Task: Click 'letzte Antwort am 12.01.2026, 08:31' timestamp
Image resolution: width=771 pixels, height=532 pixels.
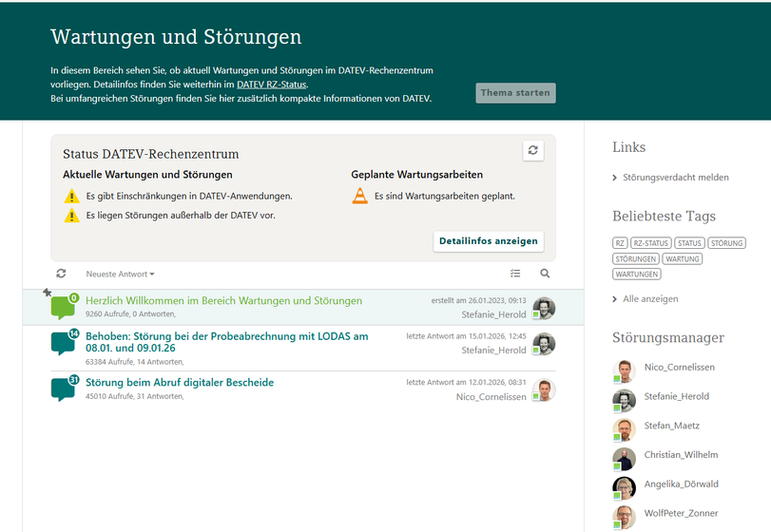Action: tap(466, 382)
